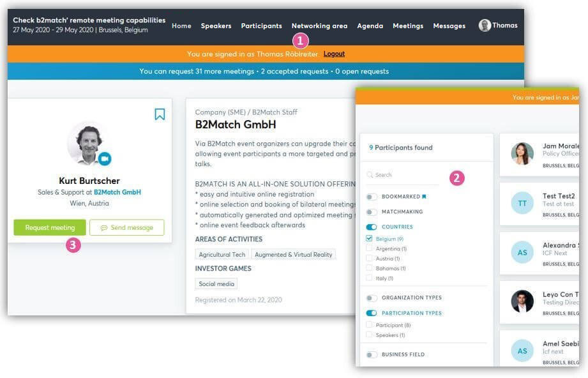
Task: Go to the Home menu item
Action: (x=181, y=26)
